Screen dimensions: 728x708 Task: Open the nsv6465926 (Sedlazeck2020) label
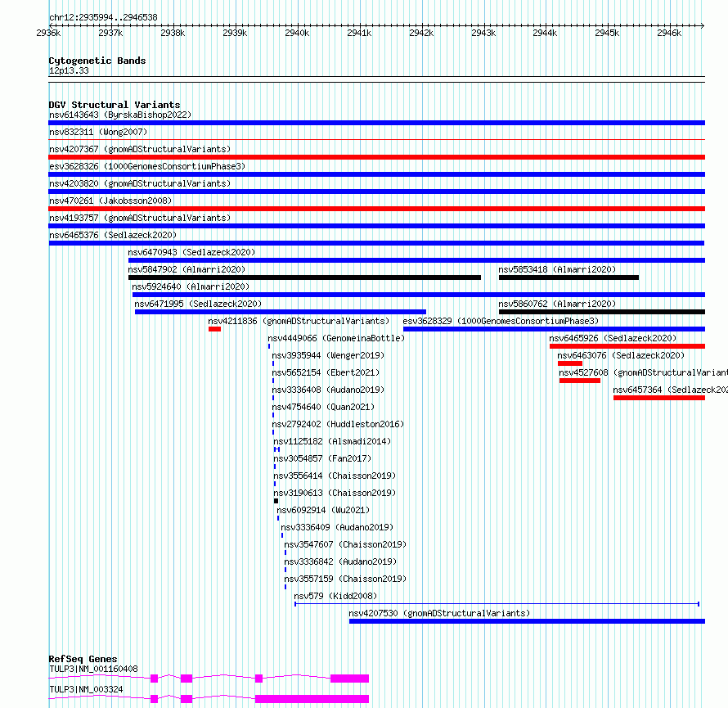point(613,338)
